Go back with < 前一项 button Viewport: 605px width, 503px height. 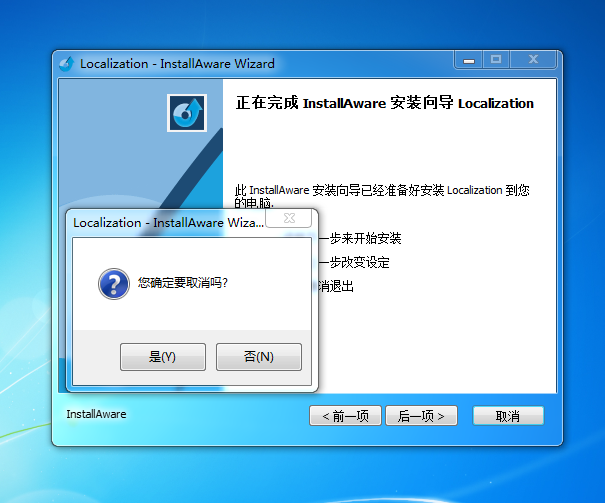(x=345, y=416)
